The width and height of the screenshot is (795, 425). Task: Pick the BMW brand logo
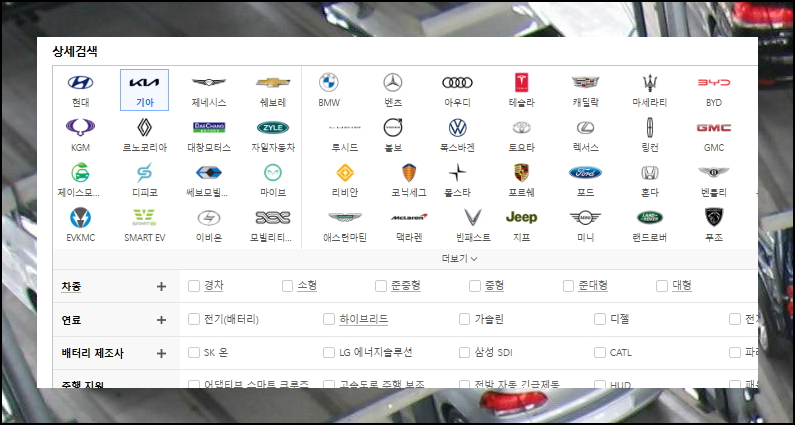(x=329, y=82)
